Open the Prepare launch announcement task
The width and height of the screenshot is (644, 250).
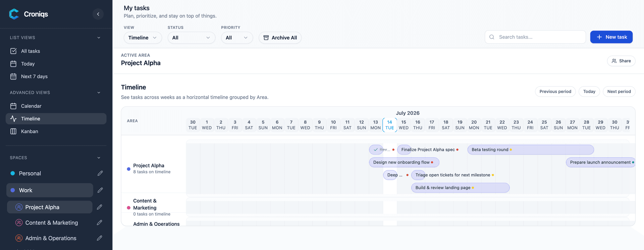tap(601, 162)
